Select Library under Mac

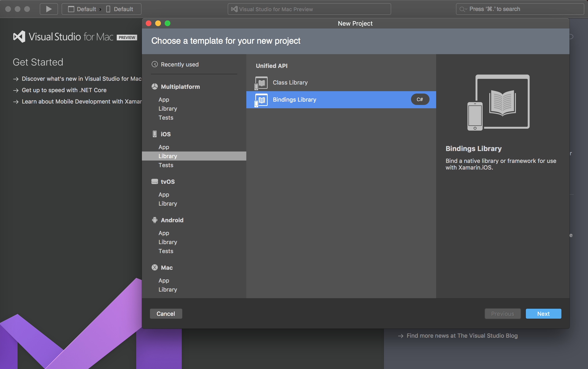pos(168,290)
